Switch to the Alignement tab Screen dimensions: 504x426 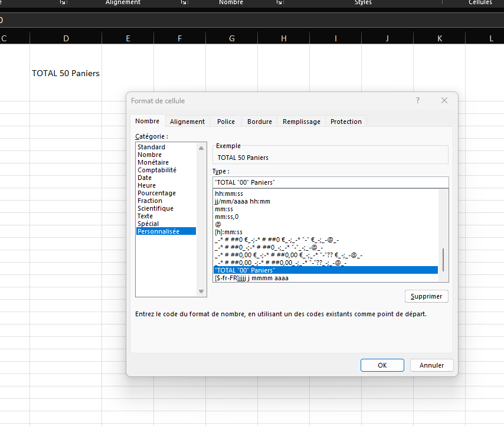click(187, 122)
